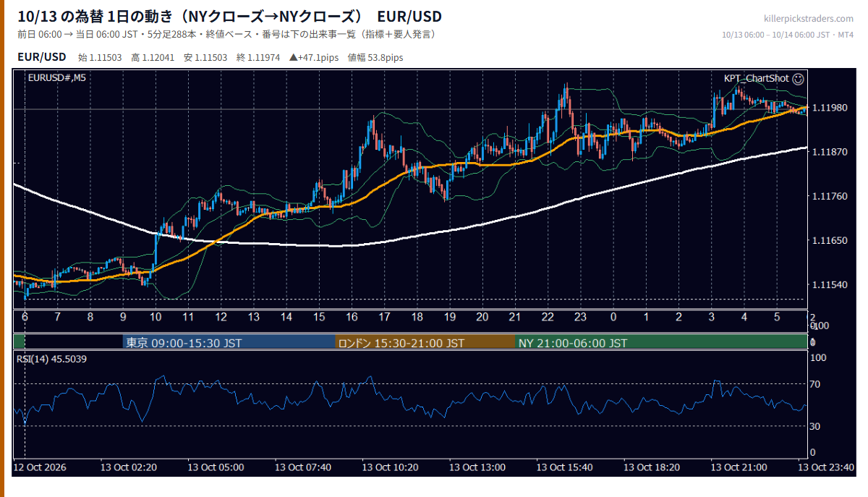Click the ▲+47.1pips change value
Image resolution: width=868 pixels, height=497 pixels.
(315, 57)
